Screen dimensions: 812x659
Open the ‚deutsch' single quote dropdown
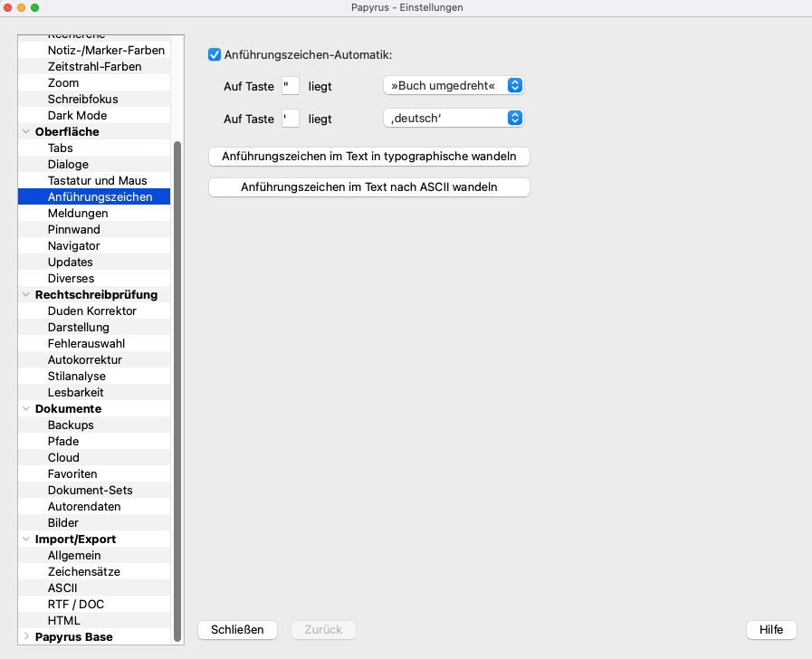coord(454,118)
